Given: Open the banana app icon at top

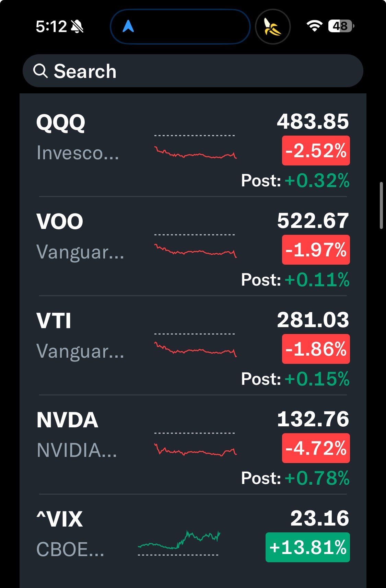Looking at the screenshot, I should (x=273, y=27).
